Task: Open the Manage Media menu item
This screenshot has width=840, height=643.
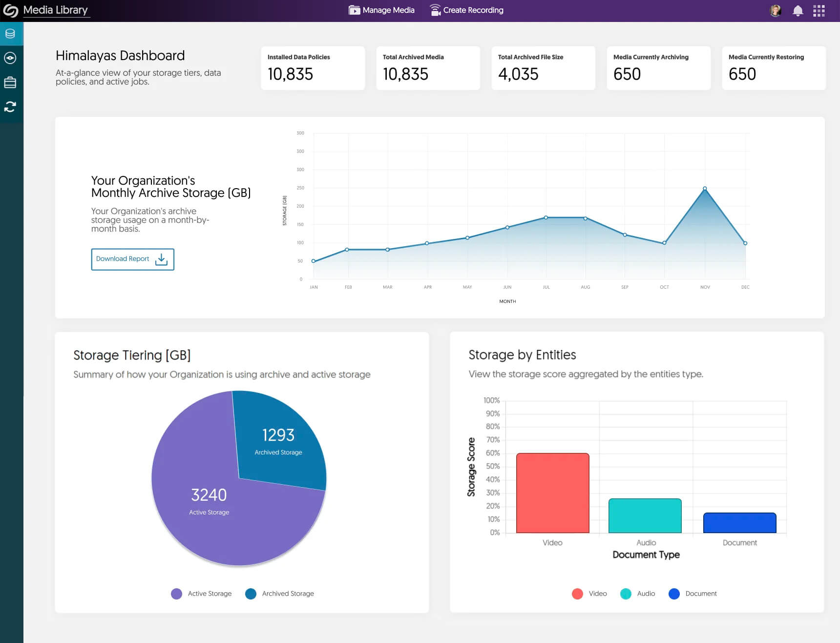Action: [381, 10]
